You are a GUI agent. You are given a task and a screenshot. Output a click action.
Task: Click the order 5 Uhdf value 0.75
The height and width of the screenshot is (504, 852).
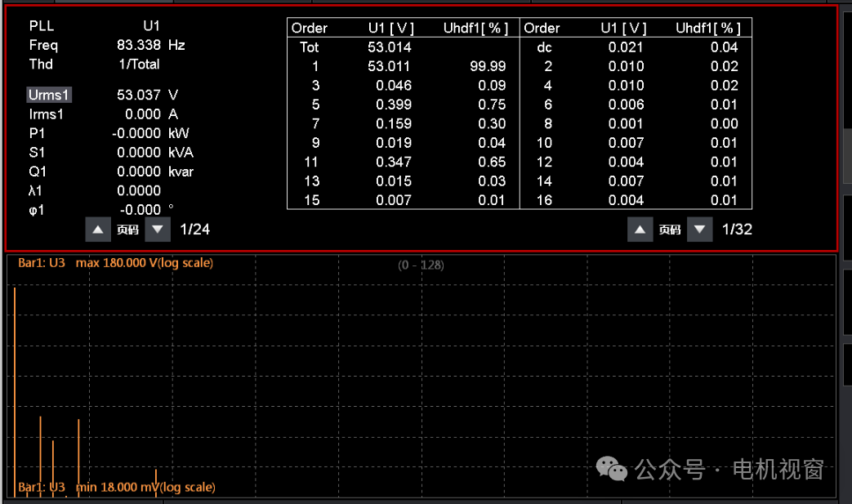point(492,105)
